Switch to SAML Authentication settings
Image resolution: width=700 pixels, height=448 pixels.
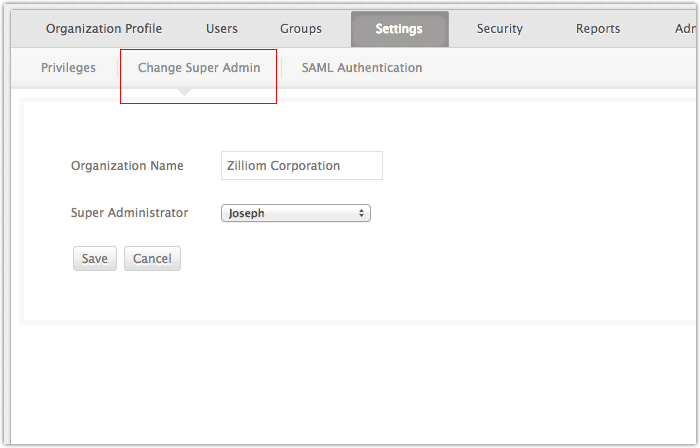click(362, 68)
